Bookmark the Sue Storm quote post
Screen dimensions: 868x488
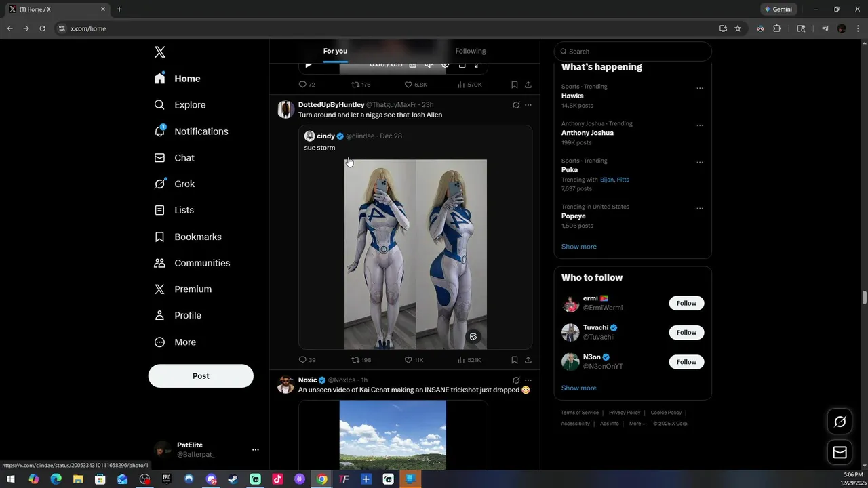click(515, 360)
